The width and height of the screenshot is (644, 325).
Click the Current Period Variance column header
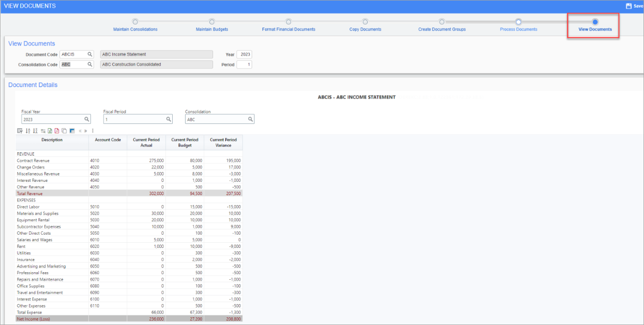click(224, 142)
